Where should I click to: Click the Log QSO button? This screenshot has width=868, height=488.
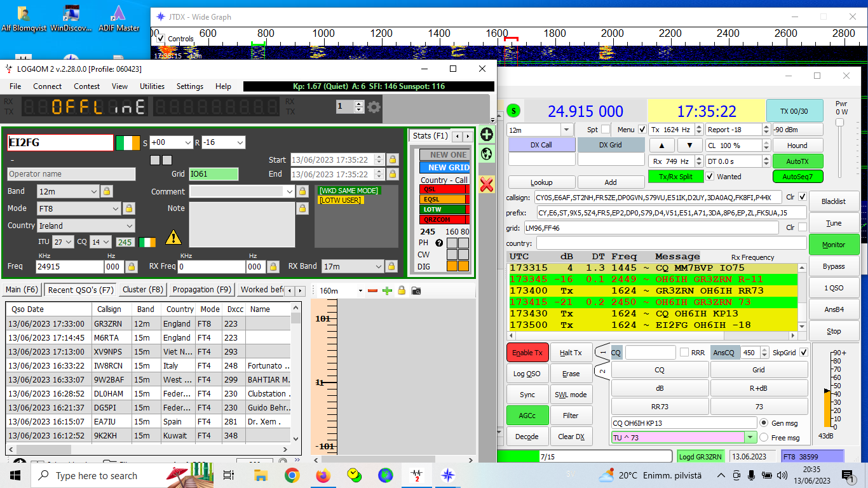coord(527,374)
